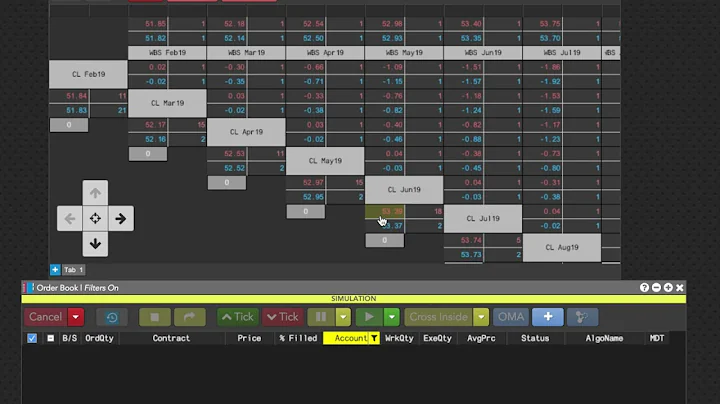Screen dimensions: 720x404
Task: Toggle the small square header checkbox
Action: pos(51,338)
